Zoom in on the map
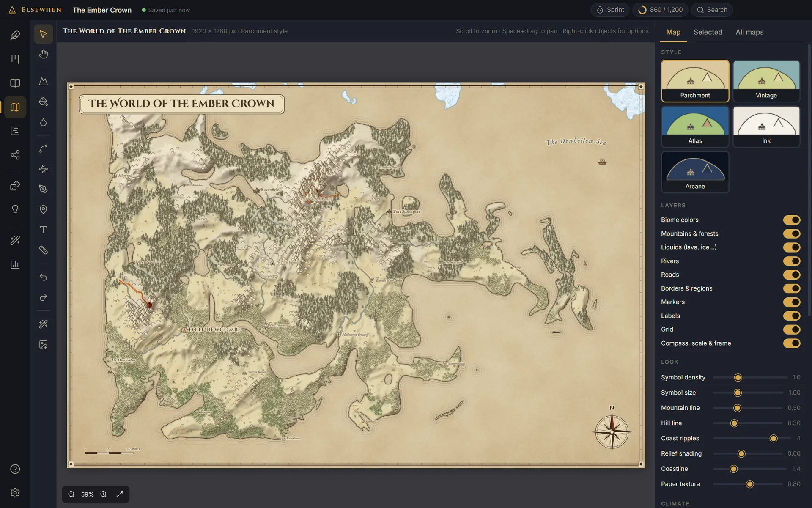 (x=104, y=494)
